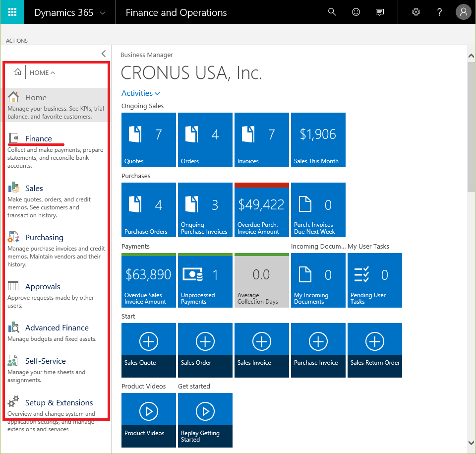Click the home breadcrumb house icon

(x=18, y=72)
